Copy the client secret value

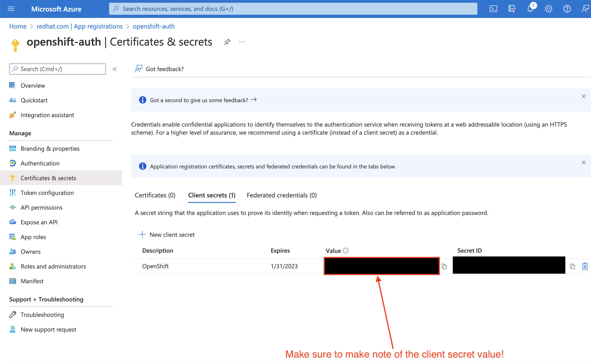[x=444, y=266]
